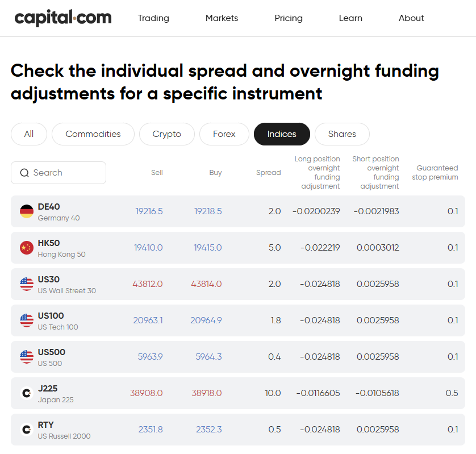The width and height of the screenshot is (476, 454).
Task: Click the US flag icon beside US100
Action: point(27,320)
